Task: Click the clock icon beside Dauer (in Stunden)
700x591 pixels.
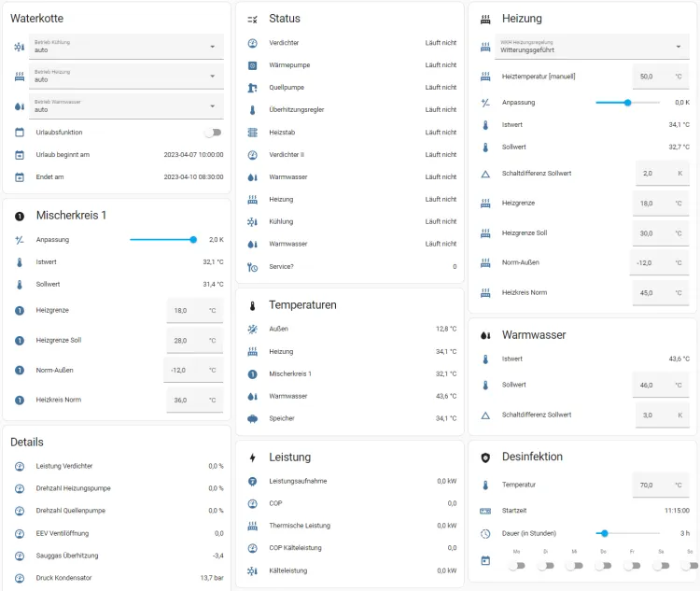Action: click(x=485, y=534)
